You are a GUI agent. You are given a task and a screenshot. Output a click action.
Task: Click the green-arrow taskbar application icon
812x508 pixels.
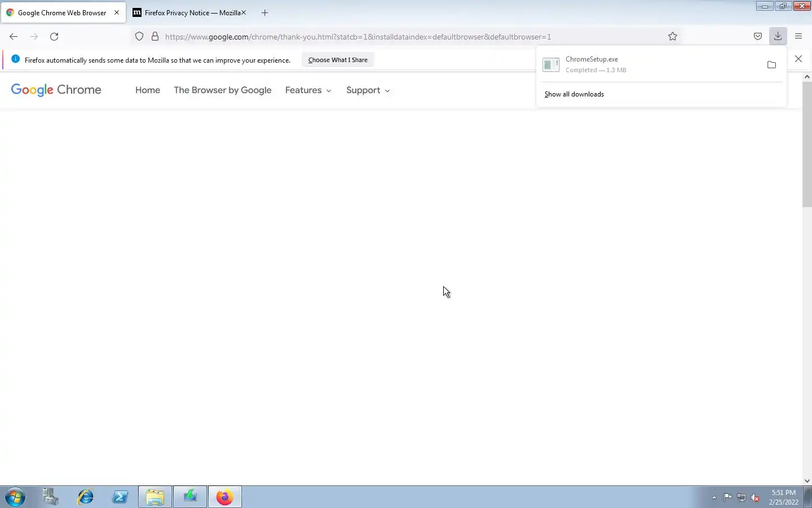[x=190, y=497]
